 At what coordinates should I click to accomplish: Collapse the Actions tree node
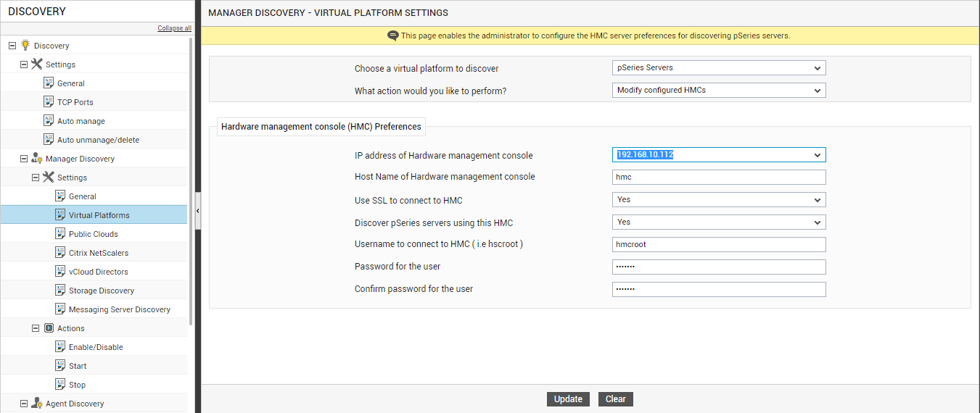(36, 328)
